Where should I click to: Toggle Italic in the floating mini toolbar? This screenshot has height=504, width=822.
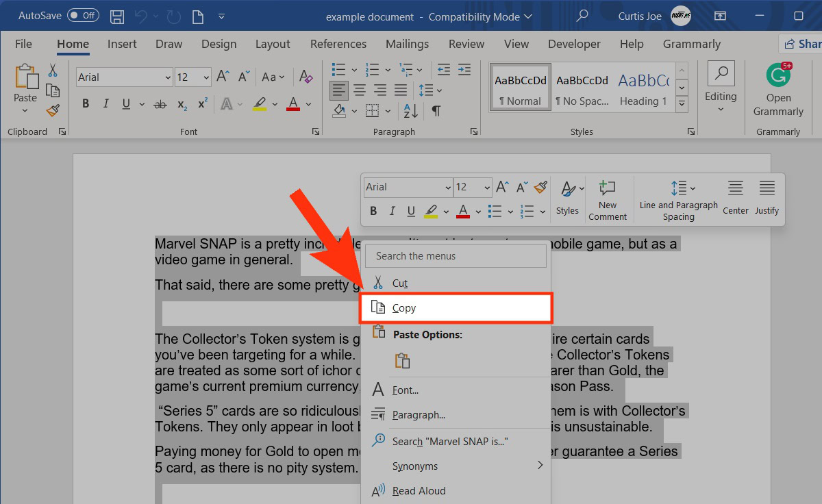point(392,211)
